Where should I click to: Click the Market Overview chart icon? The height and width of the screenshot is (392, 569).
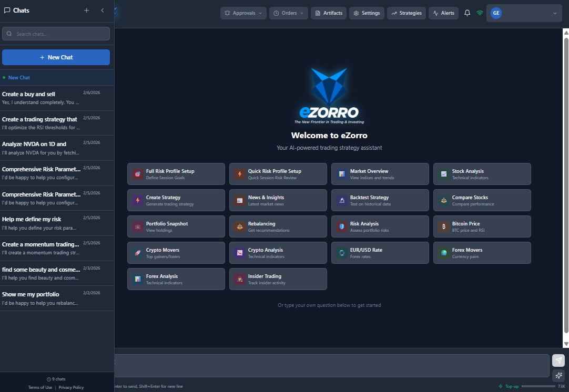point(341,174)
